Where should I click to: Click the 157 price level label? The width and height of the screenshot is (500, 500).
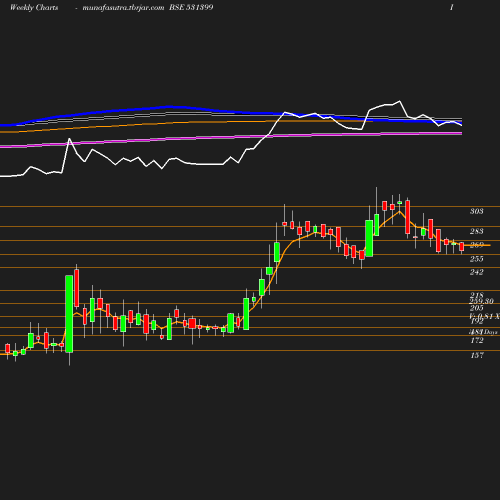477,356
